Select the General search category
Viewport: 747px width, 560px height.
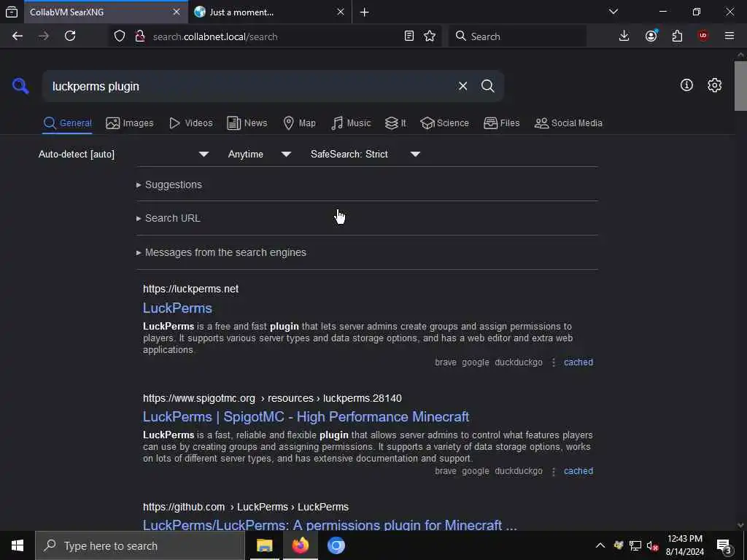68,123
